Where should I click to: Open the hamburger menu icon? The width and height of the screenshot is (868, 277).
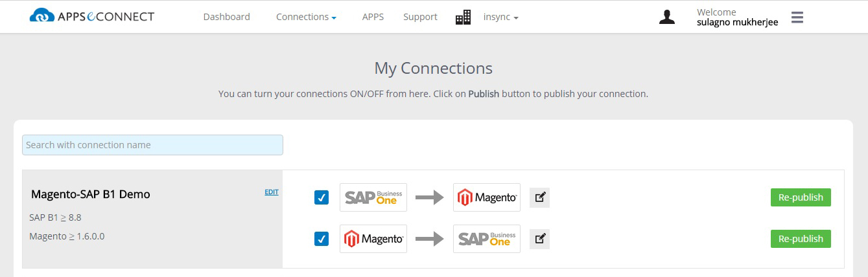coord(797,17)
